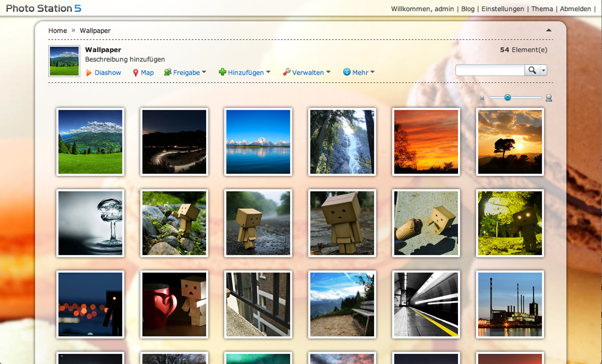Open the search options dropdown arrow
This screenshot has height=364, width=602.
coord(543,70)
